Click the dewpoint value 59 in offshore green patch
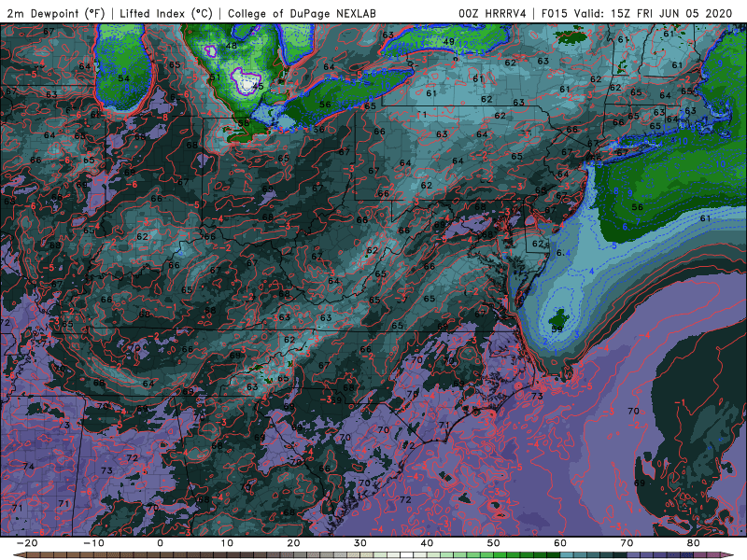Image resolution: width=747 pixels, height=560 pixels. click(557, 329)
